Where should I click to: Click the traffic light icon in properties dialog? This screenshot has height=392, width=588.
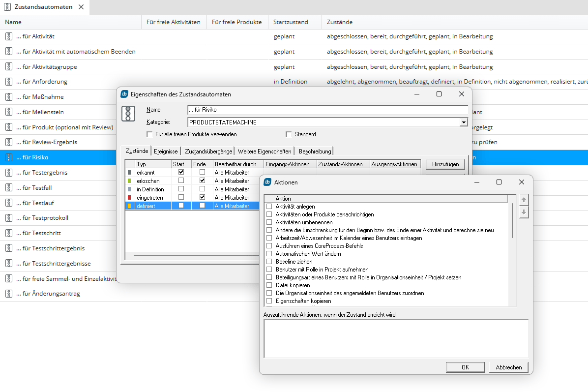click(128, 114)
